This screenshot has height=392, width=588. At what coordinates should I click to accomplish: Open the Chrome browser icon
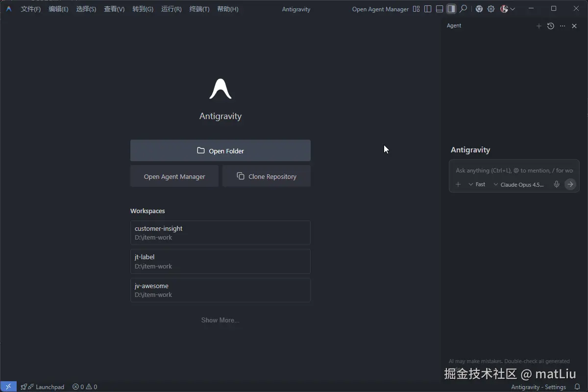tap(479, 9)
